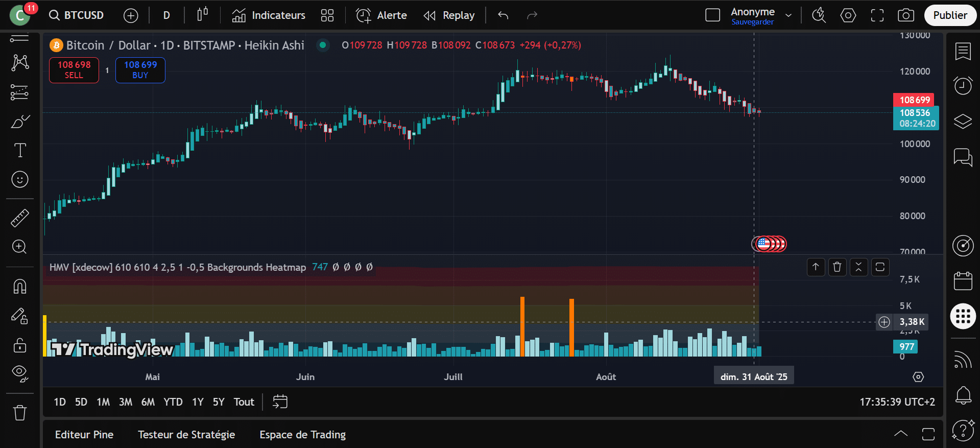The width and height of the screenshot is (980, 448).
Task: Click the 108 699 BUY button
Action: [140, 70]
